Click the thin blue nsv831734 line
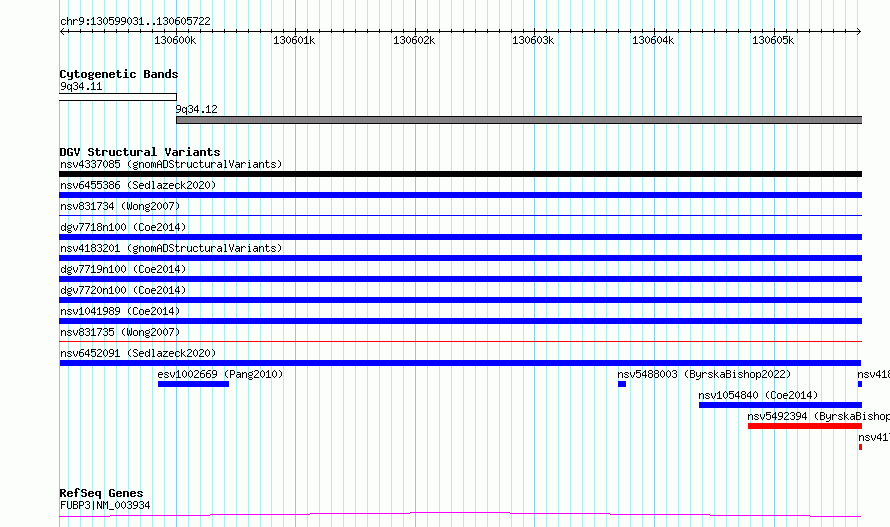This screenshot has height=527, width=890. 461,215
